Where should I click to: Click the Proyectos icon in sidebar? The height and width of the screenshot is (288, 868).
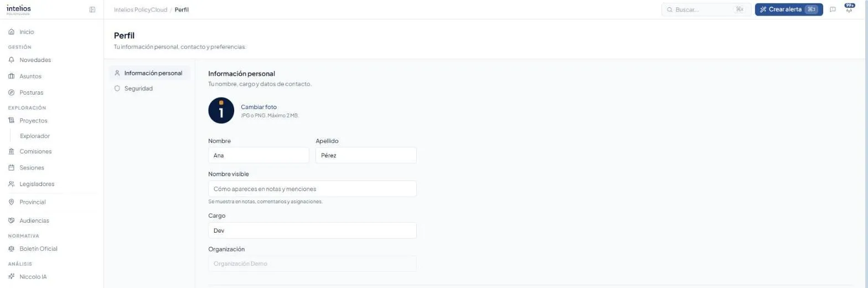click(11, 120)
